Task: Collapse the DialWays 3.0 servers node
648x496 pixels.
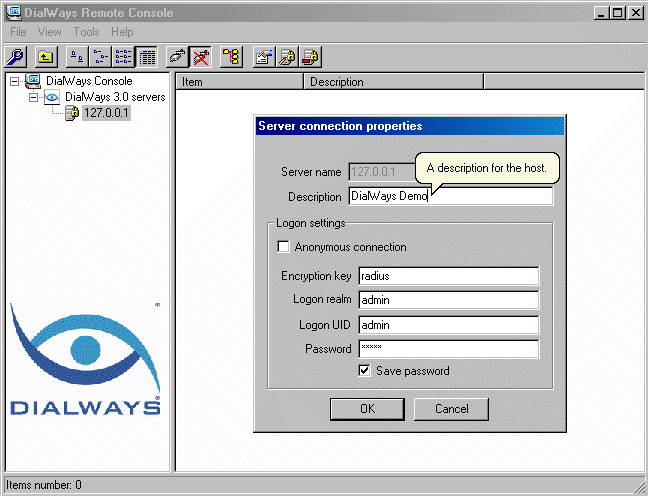Action: point(33,98)
